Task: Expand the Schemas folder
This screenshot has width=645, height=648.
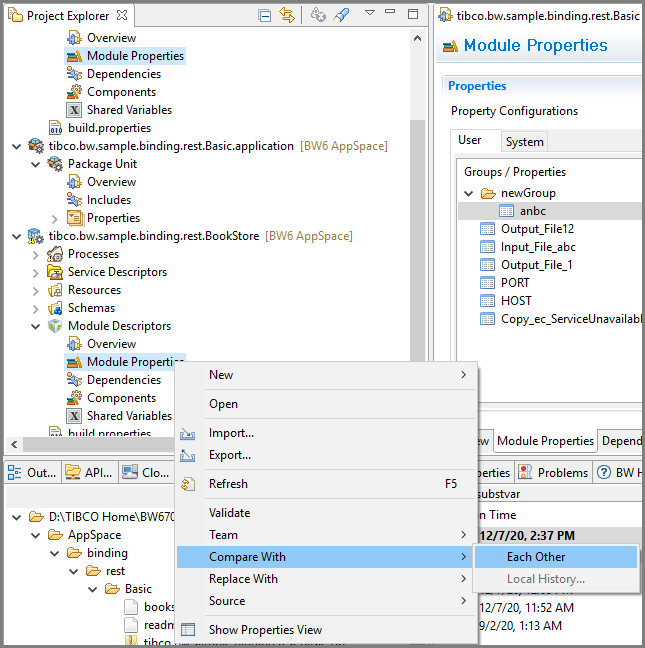Action: coord(36,309)
